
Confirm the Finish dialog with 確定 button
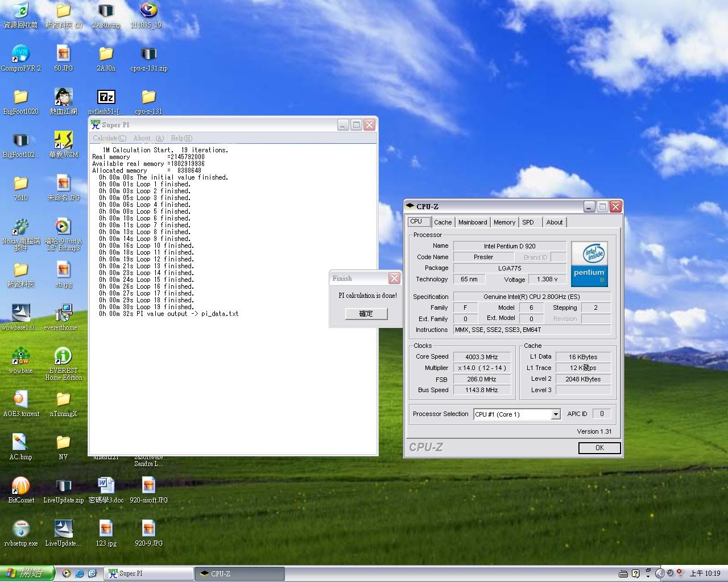(x=366, y=314)
